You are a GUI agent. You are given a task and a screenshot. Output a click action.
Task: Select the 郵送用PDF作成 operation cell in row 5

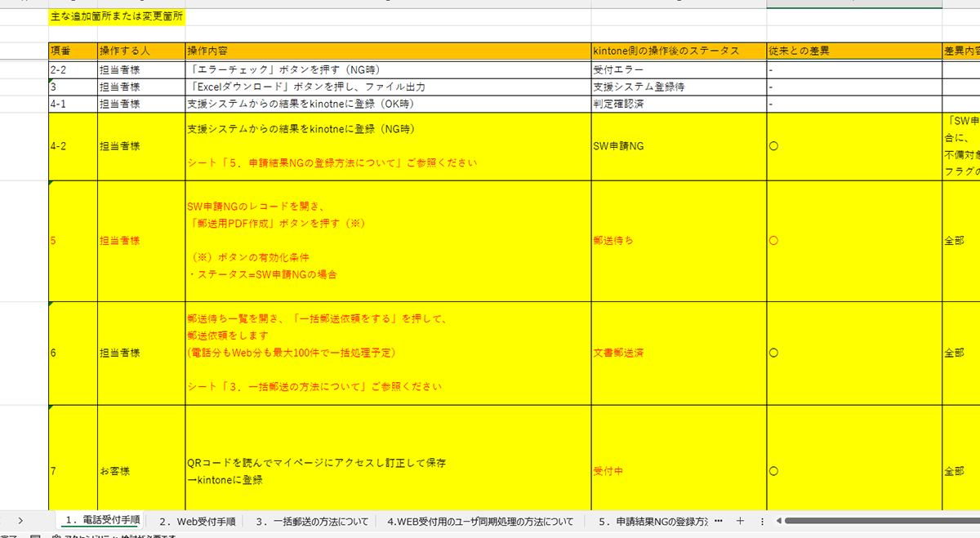[387, 241]
